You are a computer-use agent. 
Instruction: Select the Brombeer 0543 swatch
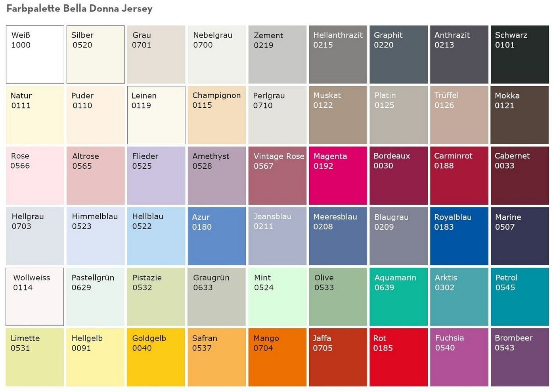520,357
